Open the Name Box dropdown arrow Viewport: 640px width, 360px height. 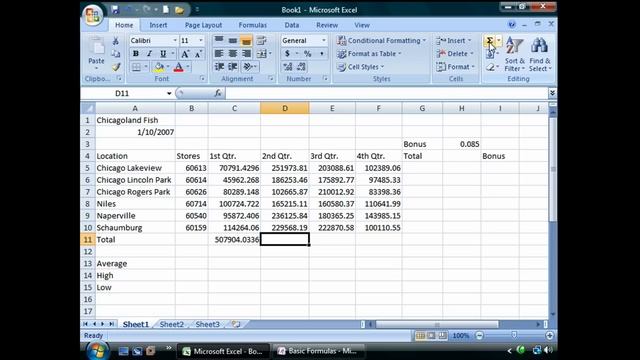169,93
